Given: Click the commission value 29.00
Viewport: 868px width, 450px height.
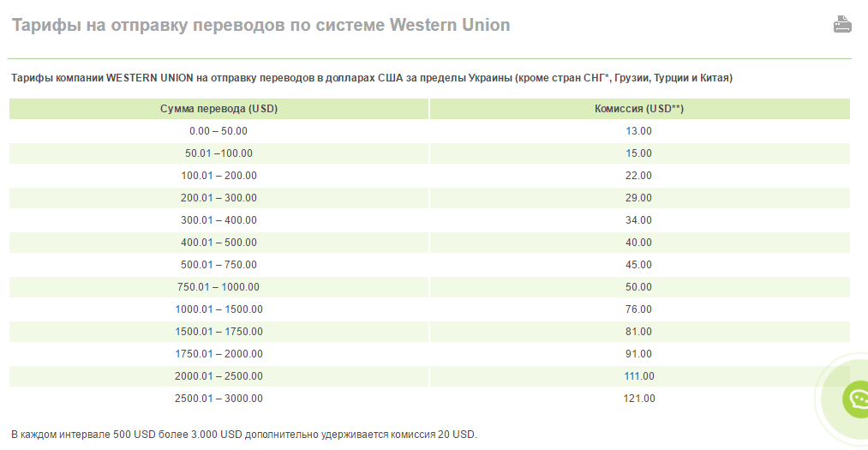Looking at the screenshot, I should [x=638, y=198].
